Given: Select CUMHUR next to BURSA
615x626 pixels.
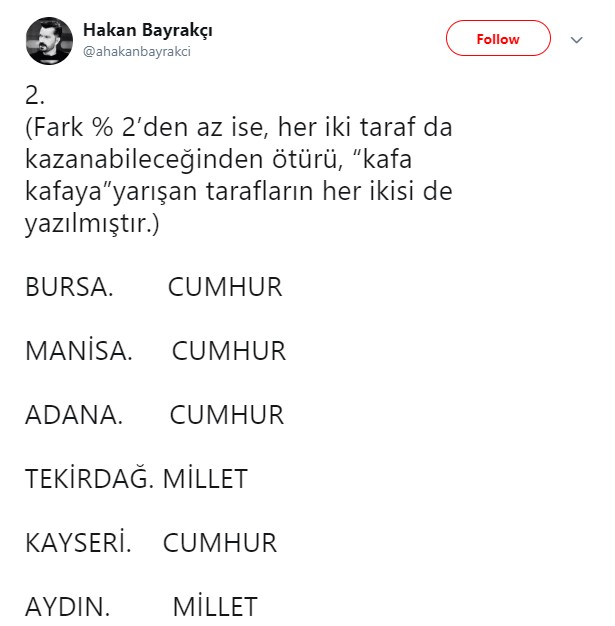Looking at the screenshot, I should point(225,288).
